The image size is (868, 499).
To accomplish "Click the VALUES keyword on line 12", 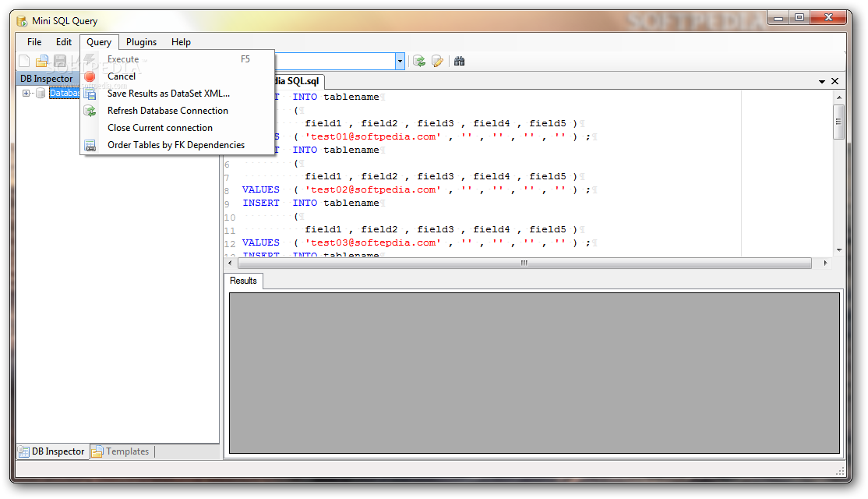I will pyautogui.click(x=261, y=243).
